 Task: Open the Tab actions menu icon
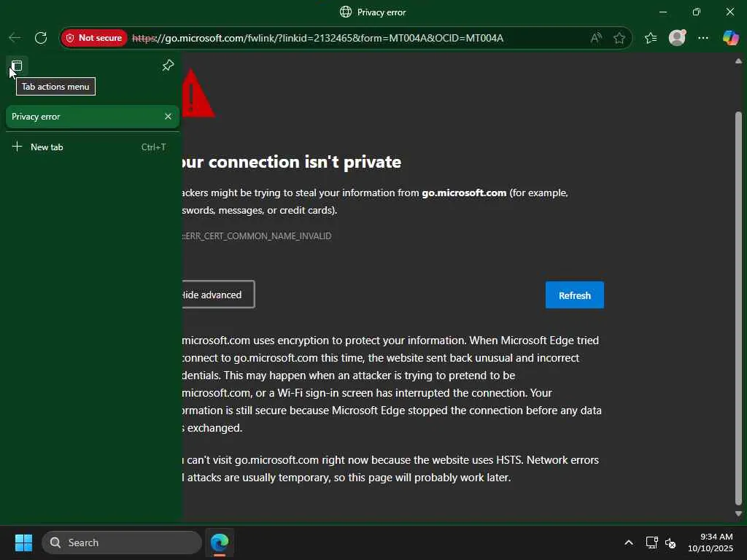point(17,65)
